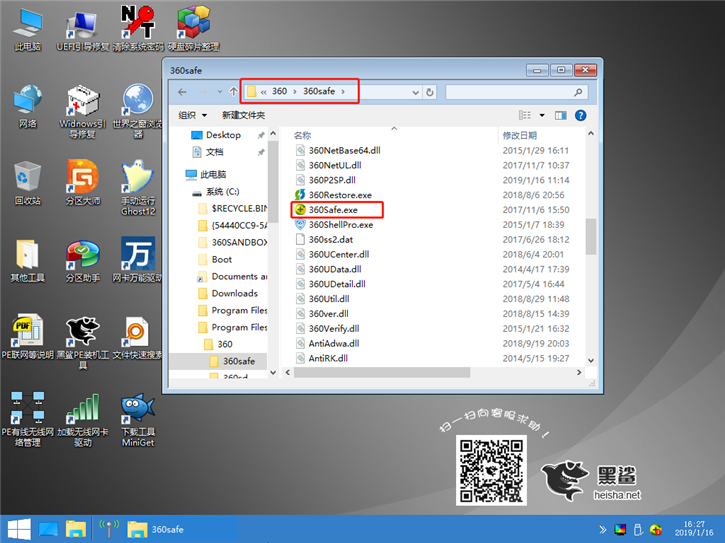This screenshot has width=725, height=543.
Task: Select the 360Restore.exe file
Action: click(x=339, y=195)
